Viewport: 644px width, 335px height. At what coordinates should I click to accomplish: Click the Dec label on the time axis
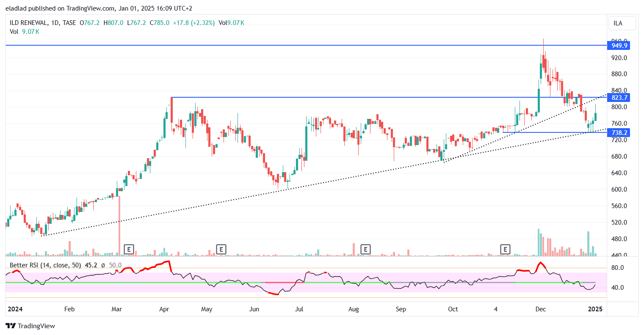pos(541,309)
